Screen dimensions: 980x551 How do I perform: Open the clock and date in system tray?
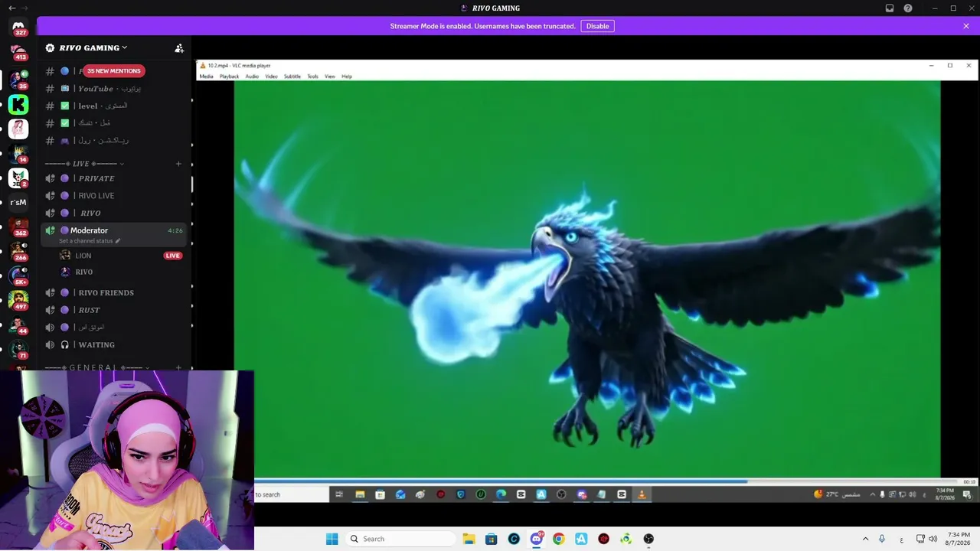(959, 539)
